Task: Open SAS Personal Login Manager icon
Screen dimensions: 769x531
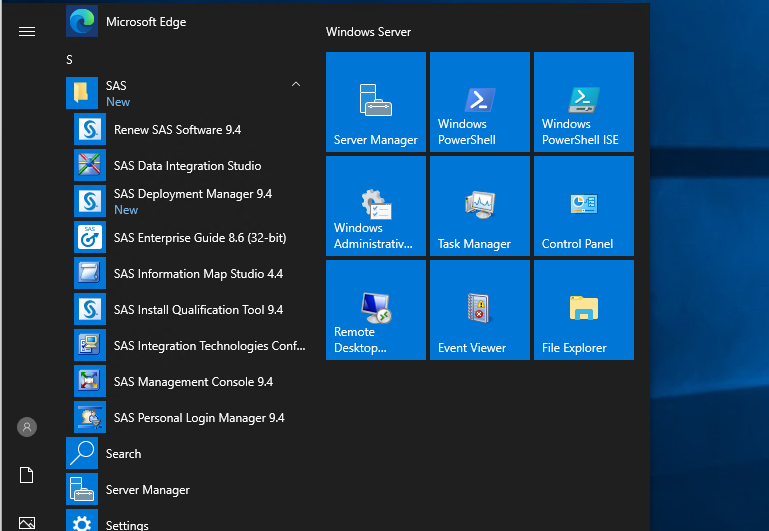Action: [x=90, y=418]
